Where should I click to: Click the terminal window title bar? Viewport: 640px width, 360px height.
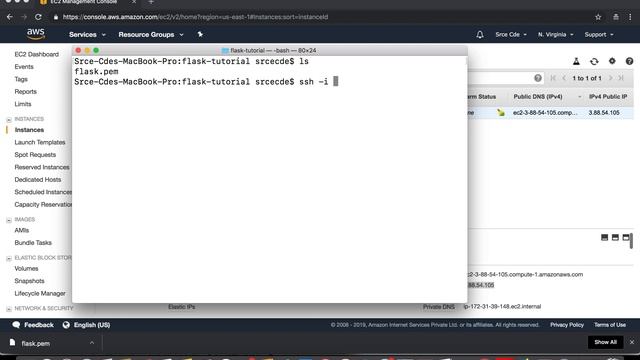[x=269, y=50]
